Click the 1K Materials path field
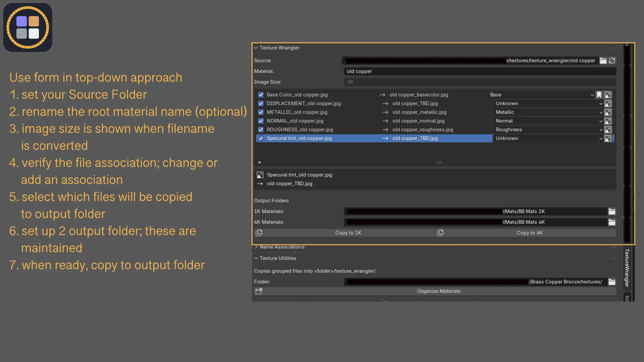The image size is (644, 362). coord(476,212)
